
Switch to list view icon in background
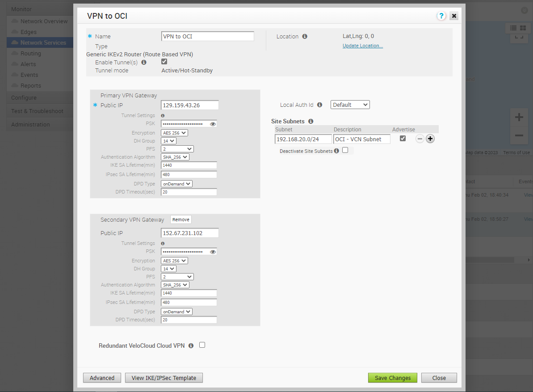513,28
